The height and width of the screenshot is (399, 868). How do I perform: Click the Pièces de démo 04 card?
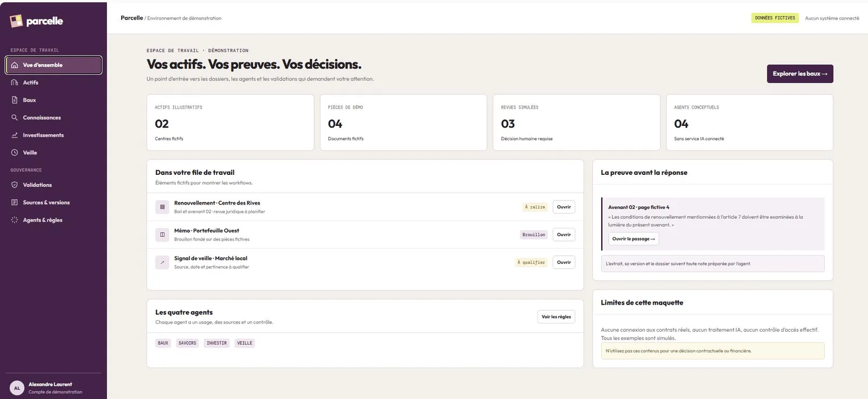tap(403, 123)
